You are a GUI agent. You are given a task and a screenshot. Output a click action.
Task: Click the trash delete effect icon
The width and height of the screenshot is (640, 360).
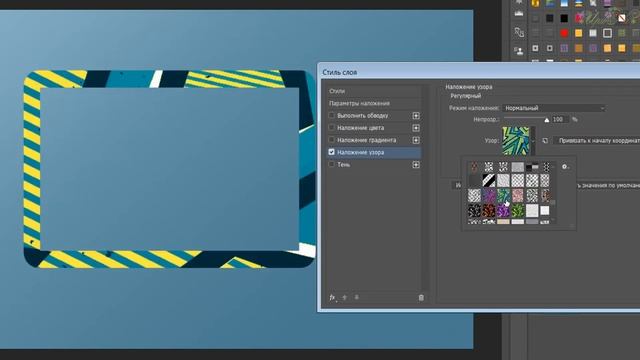tap(421, 298)
